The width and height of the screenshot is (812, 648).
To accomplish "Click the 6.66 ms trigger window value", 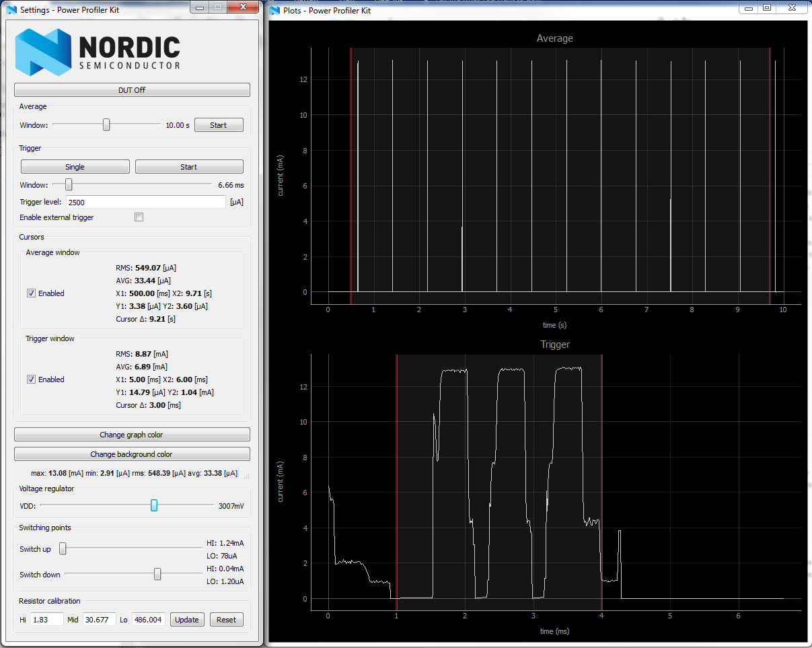I will coord(231,185).
